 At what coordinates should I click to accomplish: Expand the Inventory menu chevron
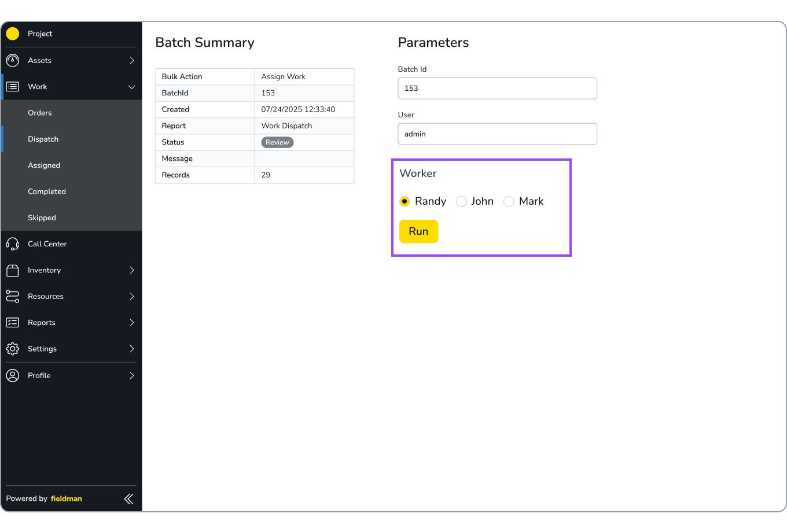[132, 270]
